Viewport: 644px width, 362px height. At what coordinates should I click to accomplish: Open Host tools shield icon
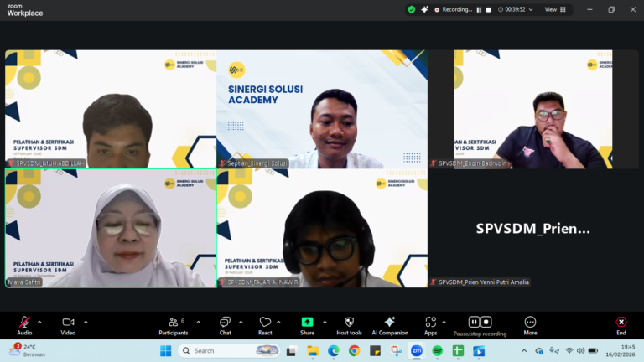click(349, 323)
